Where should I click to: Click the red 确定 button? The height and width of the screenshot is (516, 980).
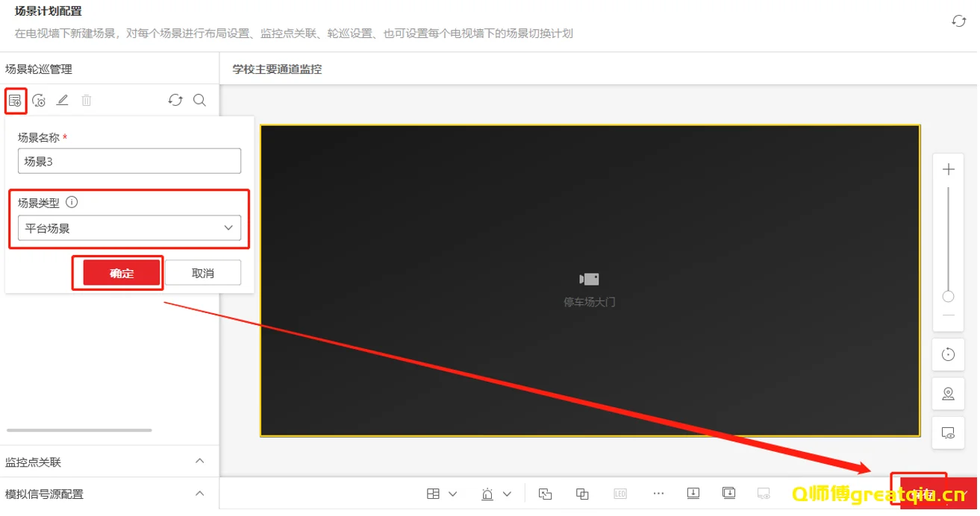(122, 273)
